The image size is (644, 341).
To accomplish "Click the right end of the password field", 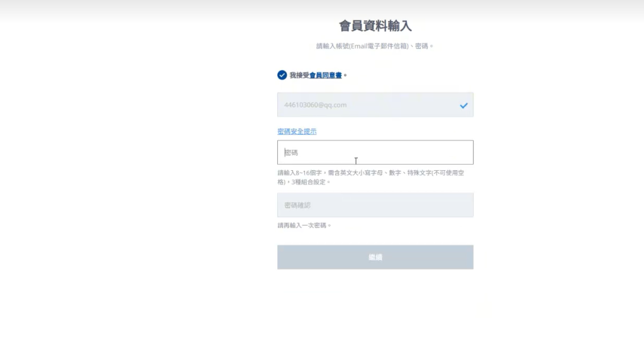I will pos(462,153).
